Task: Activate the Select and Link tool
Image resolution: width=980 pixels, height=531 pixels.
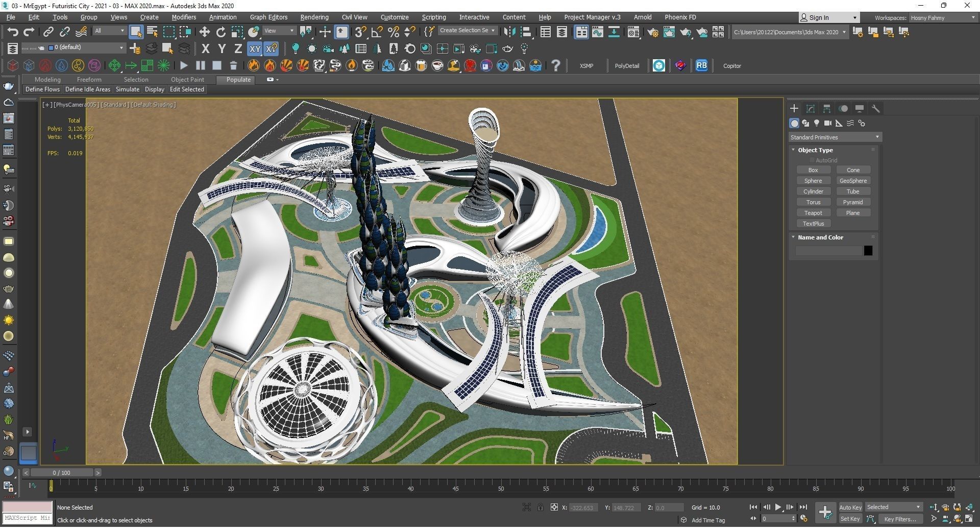Action: pos(48,32)
